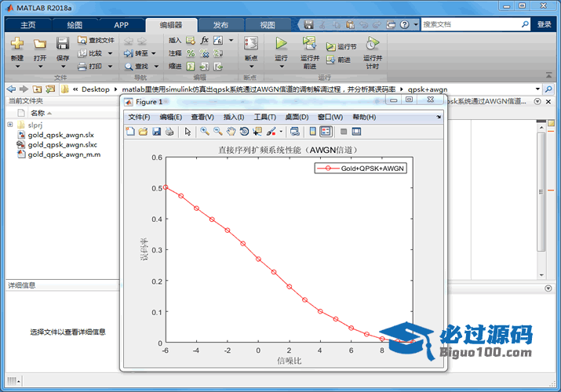Click Run Section (运行节) button
The image size is (561, 392).
pos(341,46)
